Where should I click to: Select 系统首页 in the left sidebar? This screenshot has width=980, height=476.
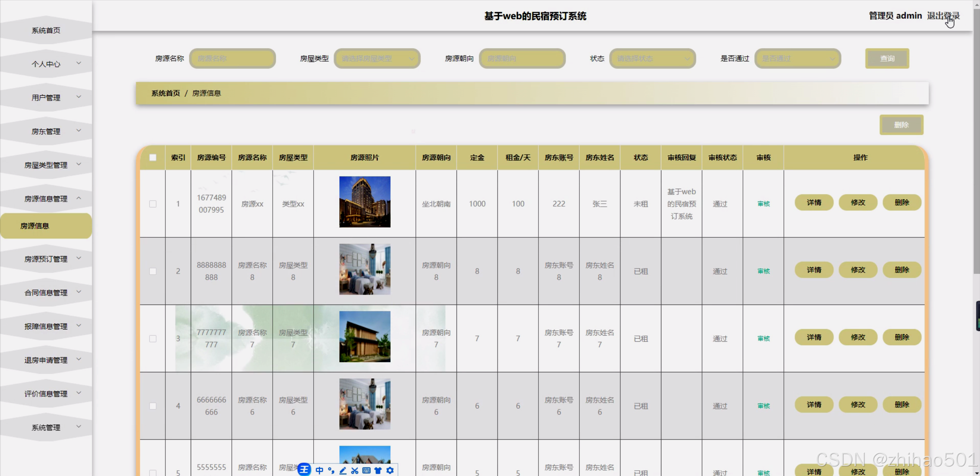(46, 30)
